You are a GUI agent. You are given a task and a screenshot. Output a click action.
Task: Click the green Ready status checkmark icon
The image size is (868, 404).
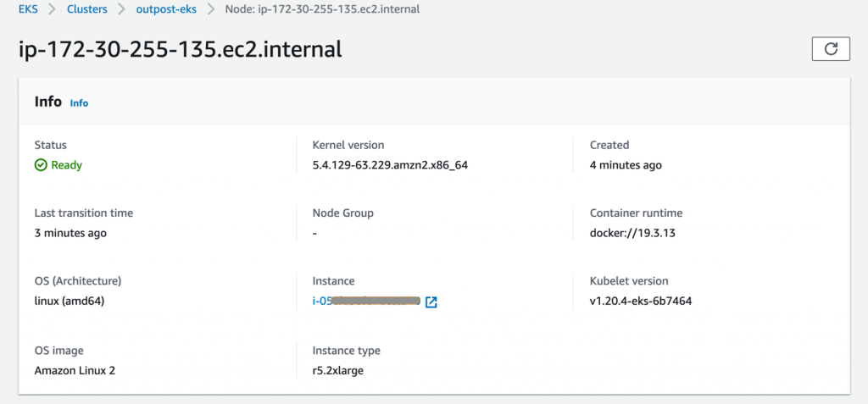click(41, 165)
